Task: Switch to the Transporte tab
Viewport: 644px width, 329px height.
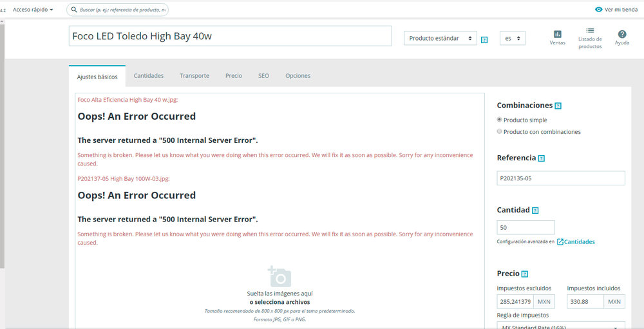Action: tap(194, 76)
